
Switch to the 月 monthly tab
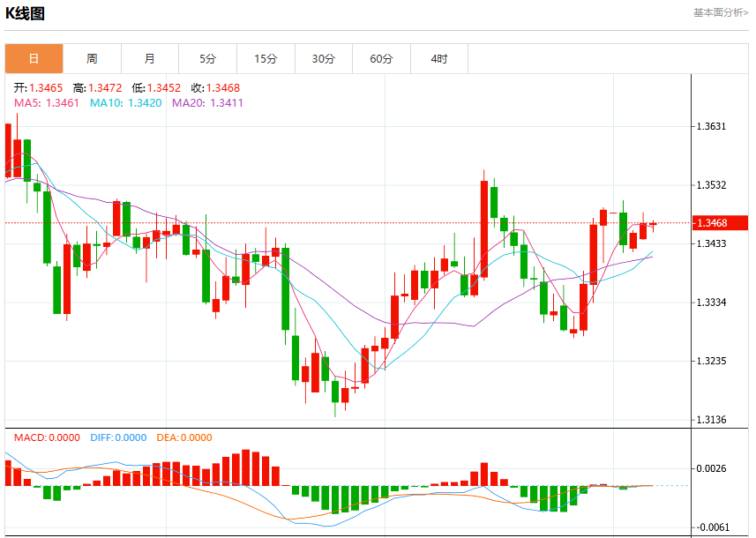[x=150, y=59]
